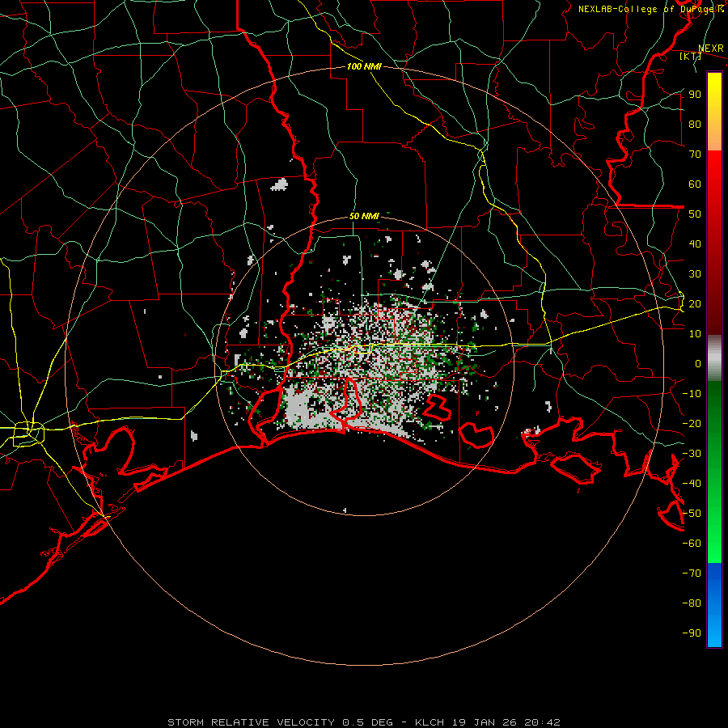Viewport: 728px width, 728px height.
Task: Click the -30 value on the velocity scale
Action: pos(692,454)
